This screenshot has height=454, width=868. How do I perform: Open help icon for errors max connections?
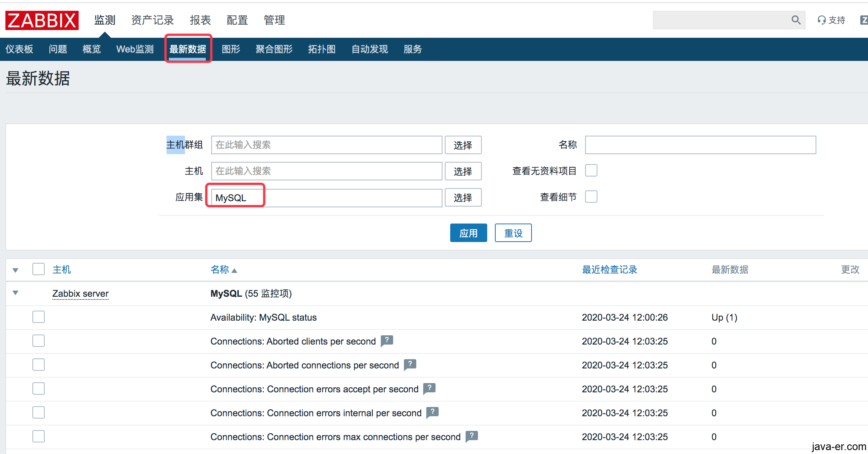pyautogui.click(x=472, y=436)
